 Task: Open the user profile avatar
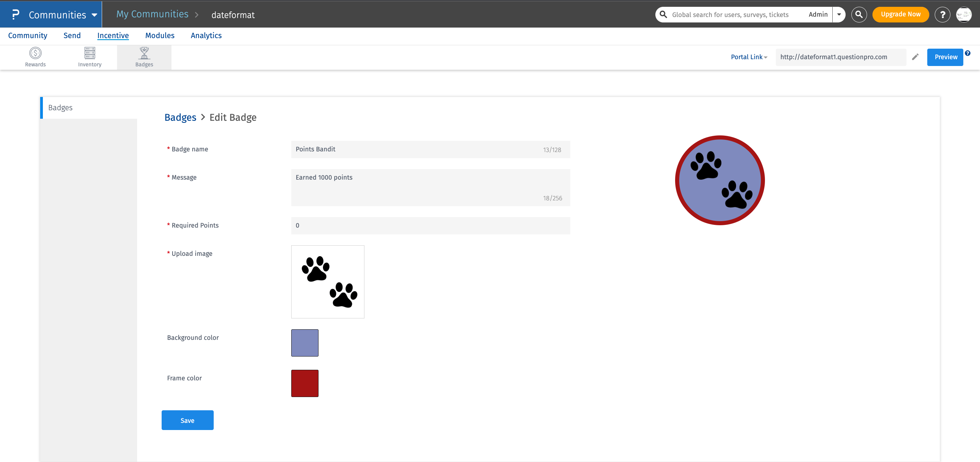964,14
